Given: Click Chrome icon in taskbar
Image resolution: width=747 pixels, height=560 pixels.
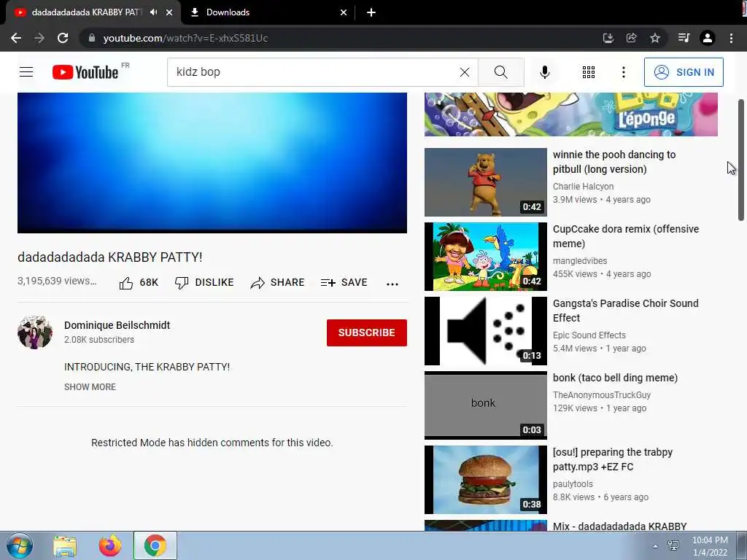Looking at the screenshot, I should (x=155, y=545).
